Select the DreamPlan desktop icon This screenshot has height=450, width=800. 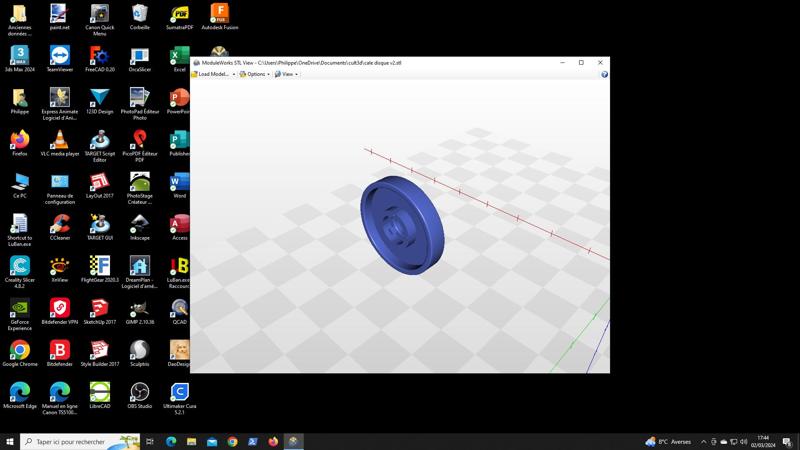coord(139,272)
